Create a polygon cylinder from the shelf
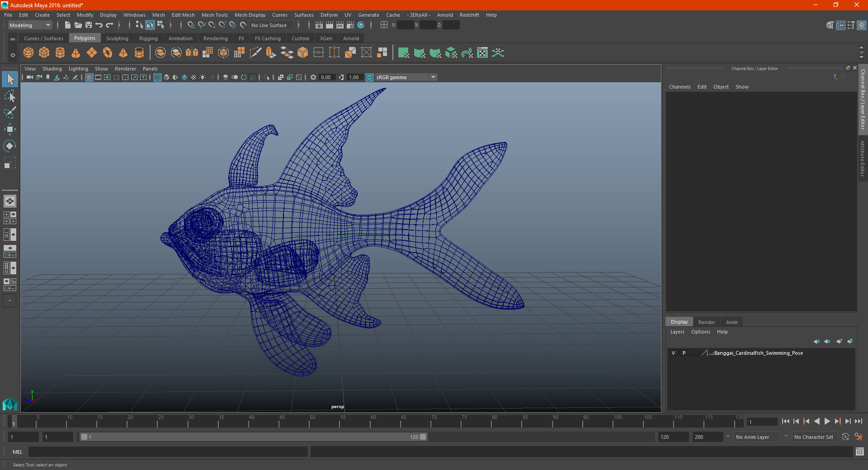The width and height of the screenshot is (868, 470). point(60,53)
